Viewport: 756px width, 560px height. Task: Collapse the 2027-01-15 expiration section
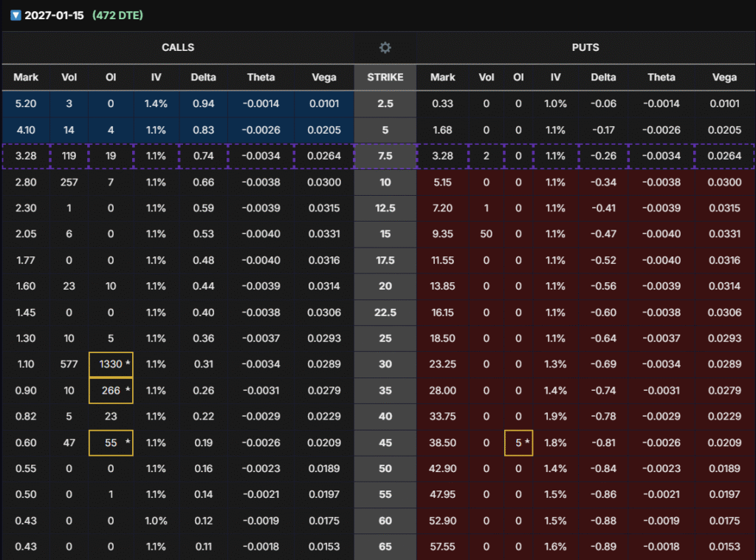coord(16,15)
